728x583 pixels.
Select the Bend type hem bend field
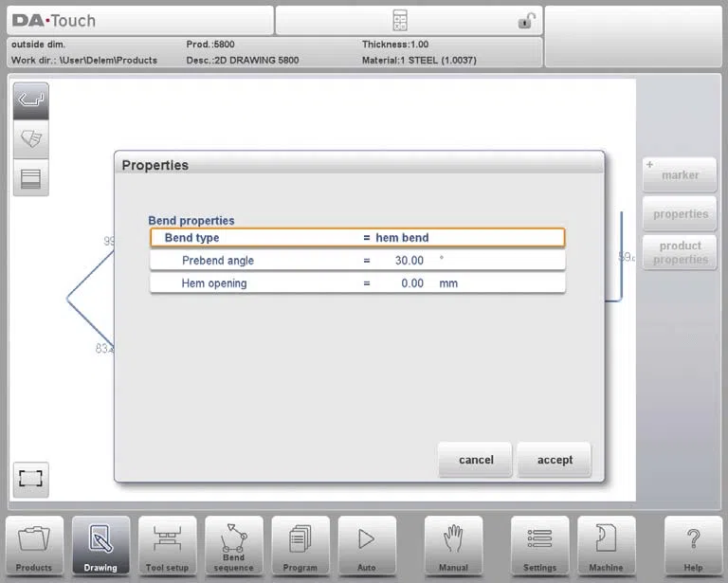357,238
